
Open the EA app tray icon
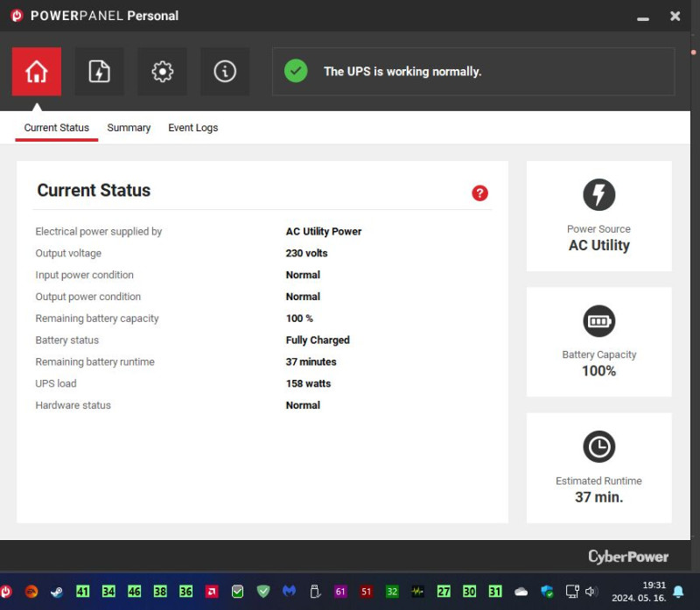click(31, 592)
